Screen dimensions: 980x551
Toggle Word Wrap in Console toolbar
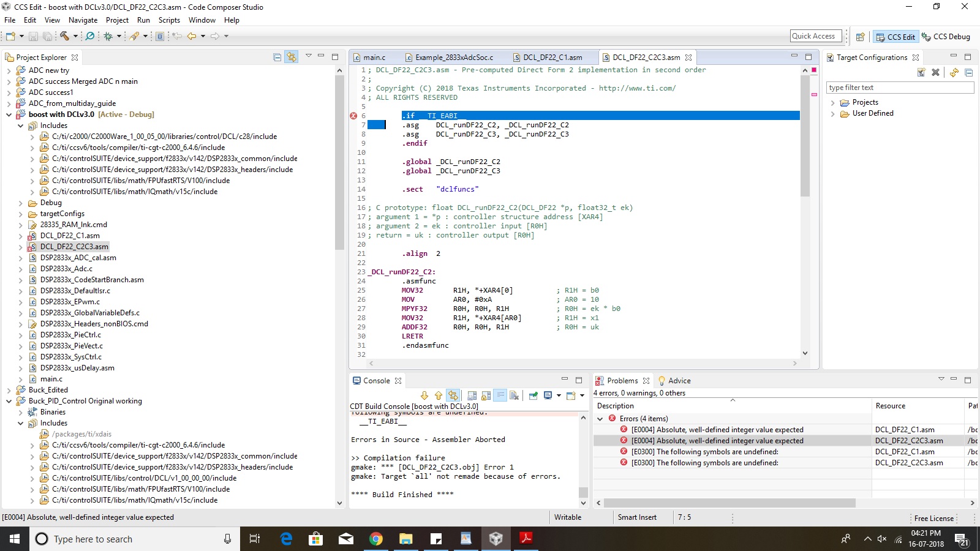click(500, 395)
